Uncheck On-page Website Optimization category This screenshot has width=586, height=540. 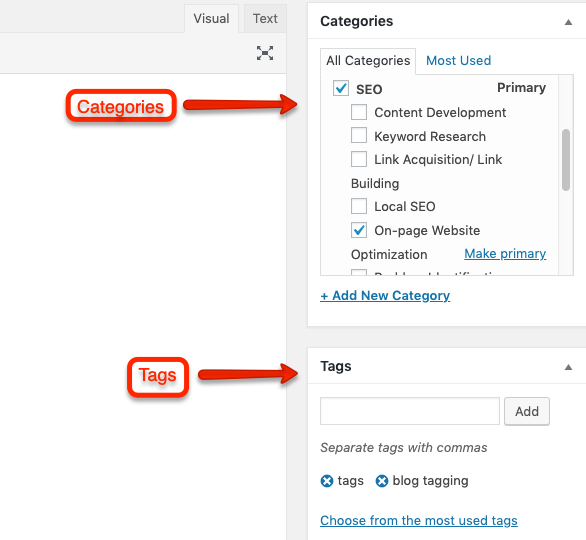359,230
